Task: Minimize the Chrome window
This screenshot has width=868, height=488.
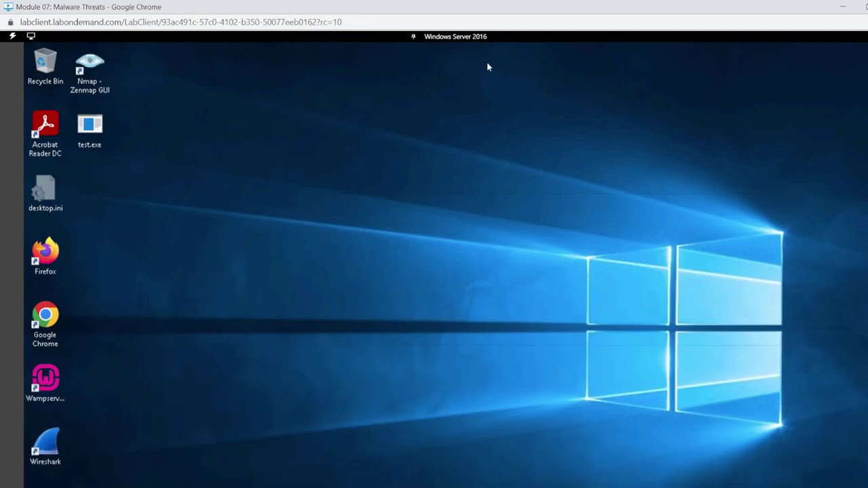Action: pos(843,7)
